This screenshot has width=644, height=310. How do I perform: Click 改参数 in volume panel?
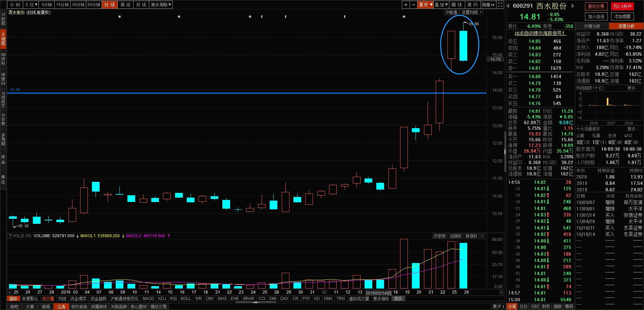point(440,236)
